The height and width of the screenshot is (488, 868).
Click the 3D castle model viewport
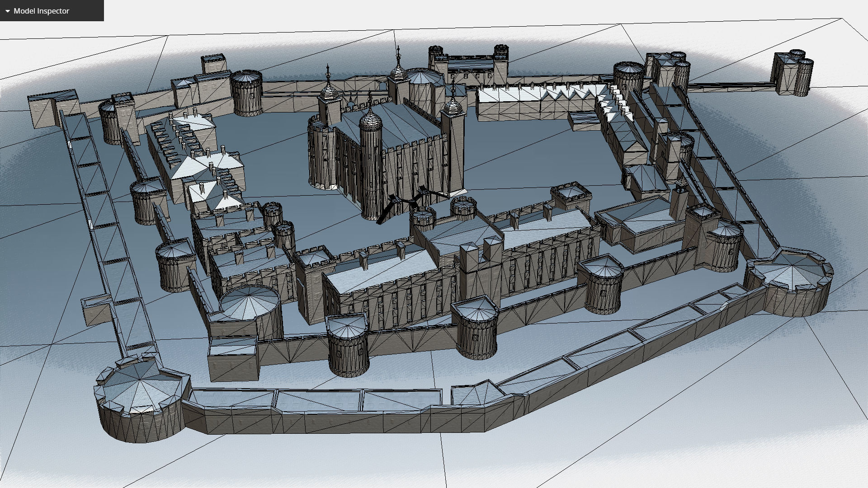coord(434,244)
